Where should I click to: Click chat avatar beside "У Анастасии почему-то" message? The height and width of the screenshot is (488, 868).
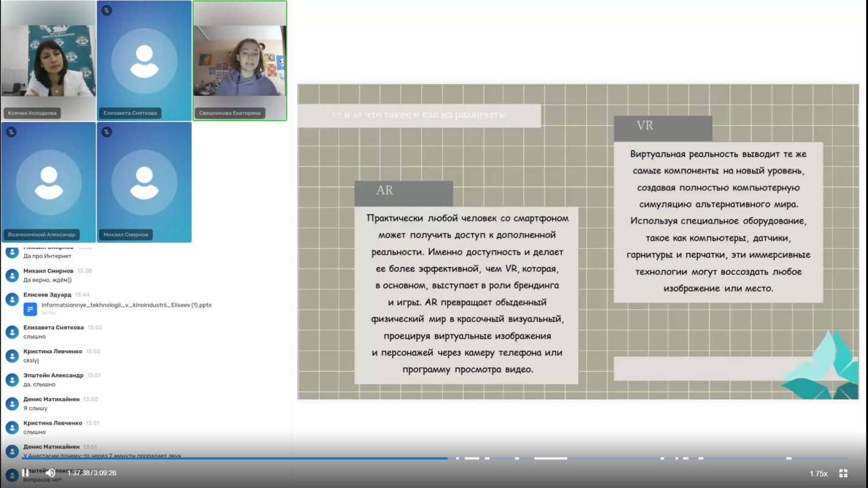[x=12, y=452]
